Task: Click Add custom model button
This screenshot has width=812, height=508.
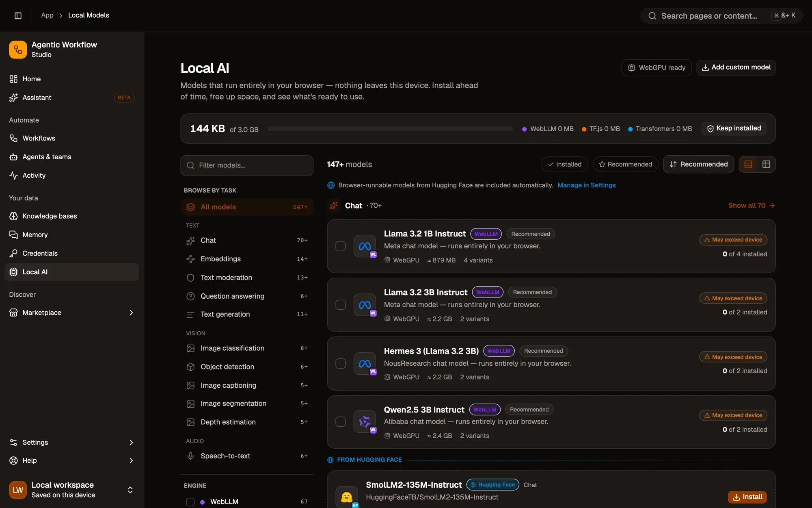Action: [736, 67]
